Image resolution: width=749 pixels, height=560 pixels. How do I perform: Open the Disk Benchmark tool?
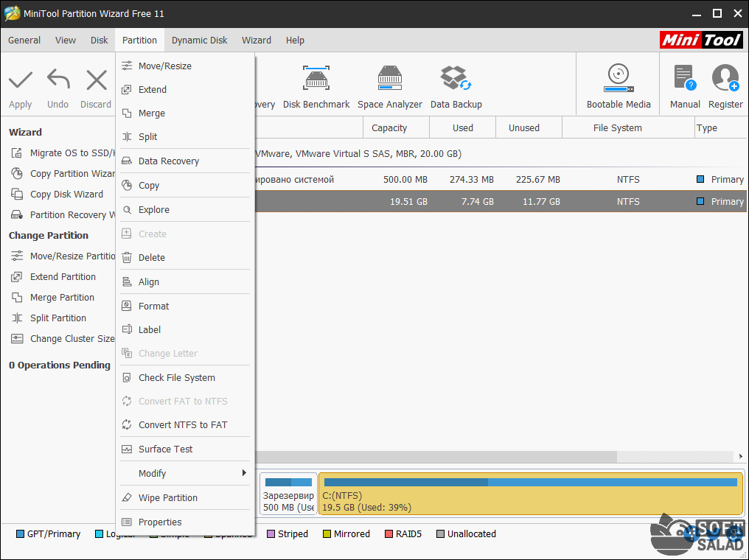coord(316,79)
